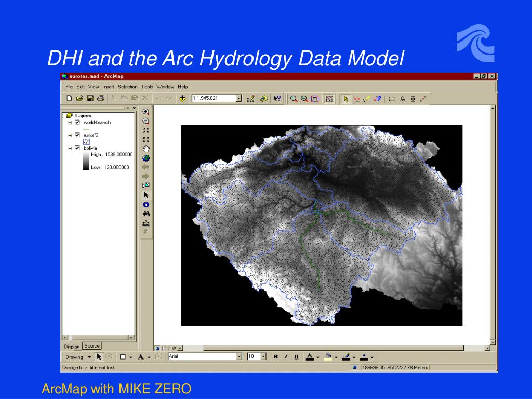Click the Full Extent globe icon
This screenshot has height=399, width=532.
(146, 158)
